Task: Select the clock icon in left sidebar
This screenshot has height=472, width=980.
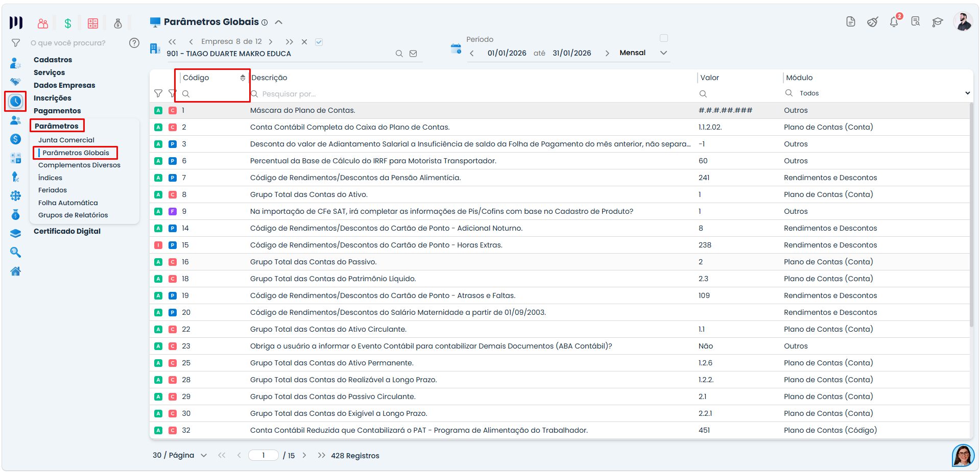Action: click(x=16, y=101)
